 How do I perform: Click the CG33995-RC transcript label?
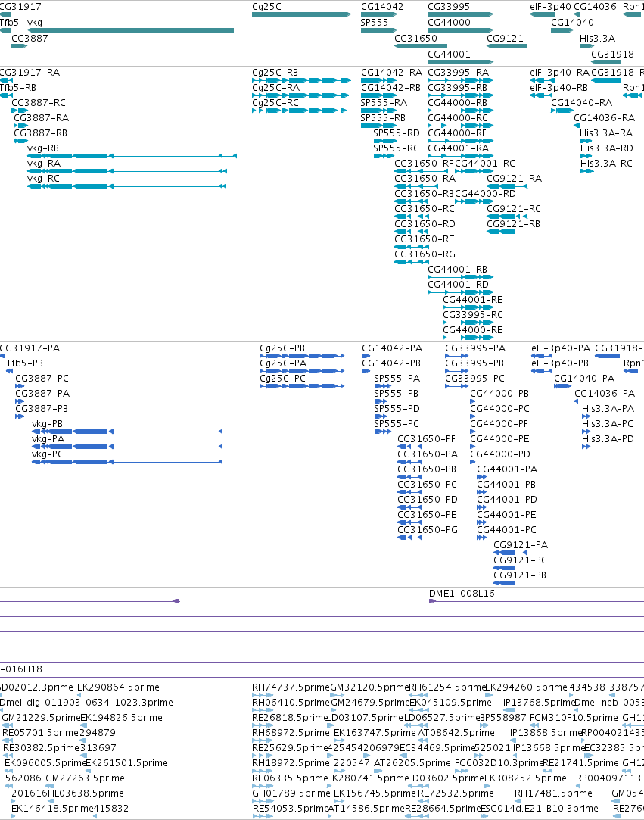pyautogui.click(x=472, y=315)
